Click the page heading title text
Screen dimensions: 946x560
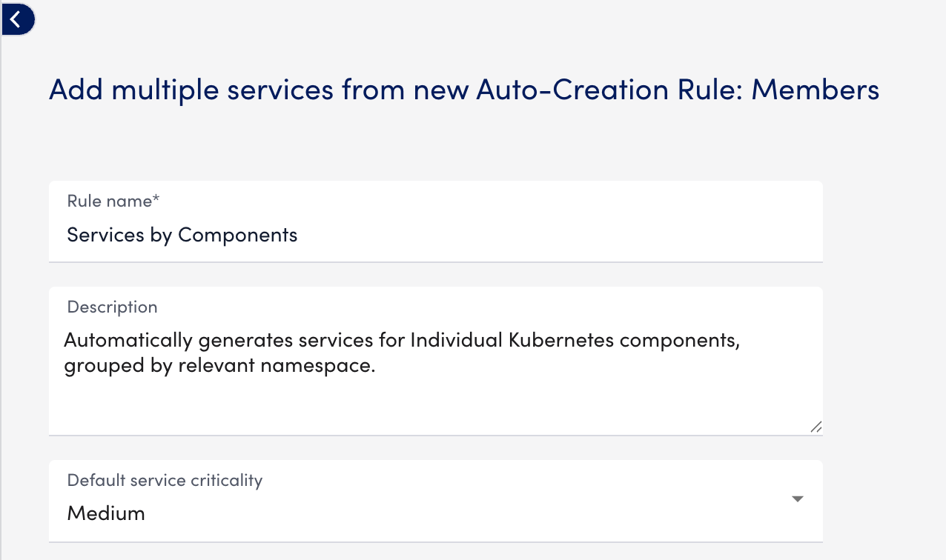pos(464,90)
